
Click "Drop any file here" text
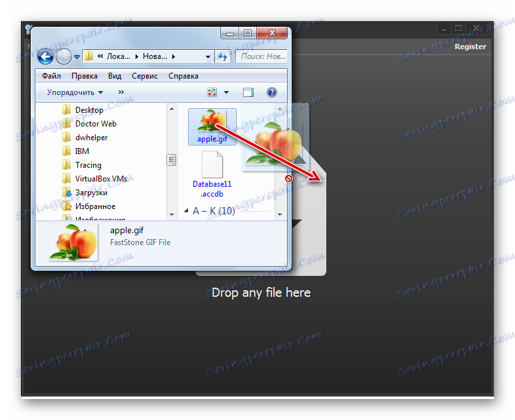[x=261, y=293]
